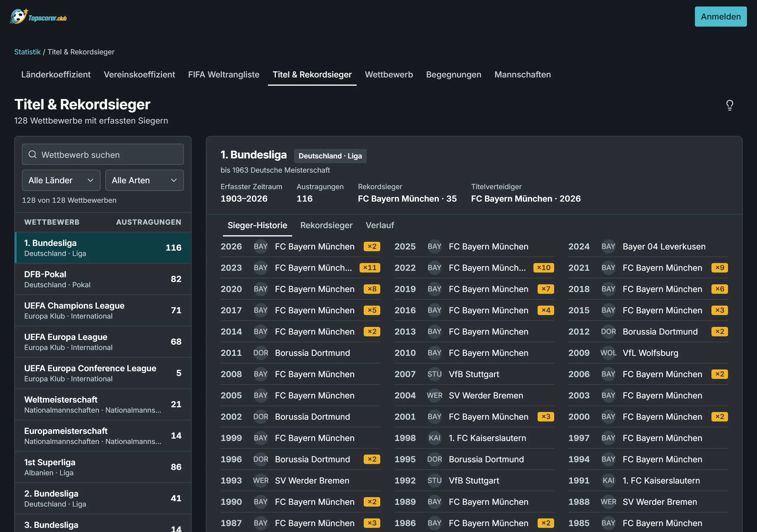
Task: Click Borussia Dortmund 2011 winner
Action: tap(312, 353)
